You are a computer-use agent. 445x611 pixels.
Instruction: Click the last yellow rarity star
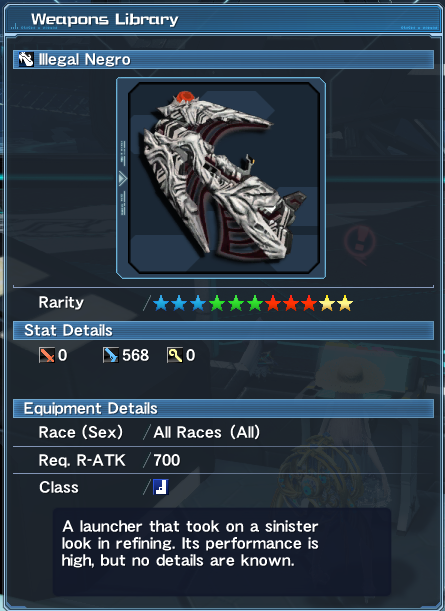pos(345,303)
